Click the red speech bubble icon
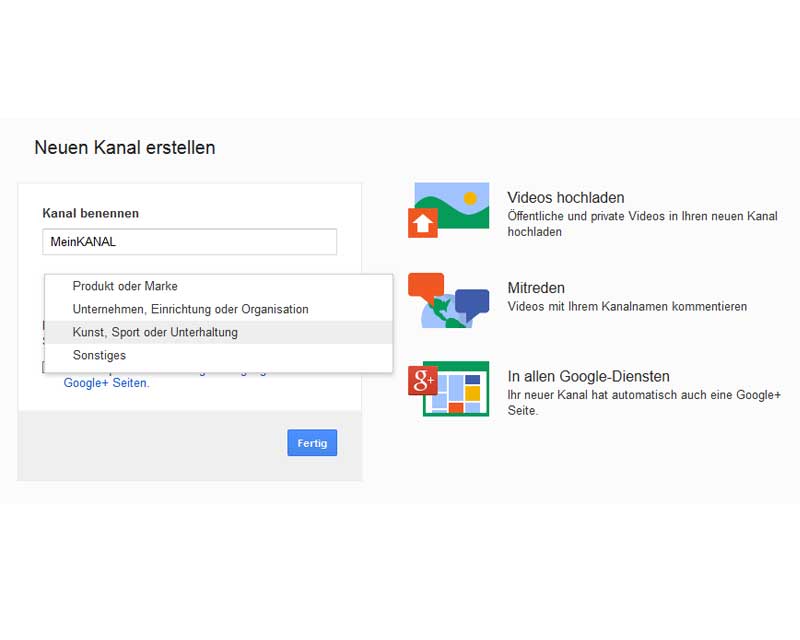 (425, 288)
